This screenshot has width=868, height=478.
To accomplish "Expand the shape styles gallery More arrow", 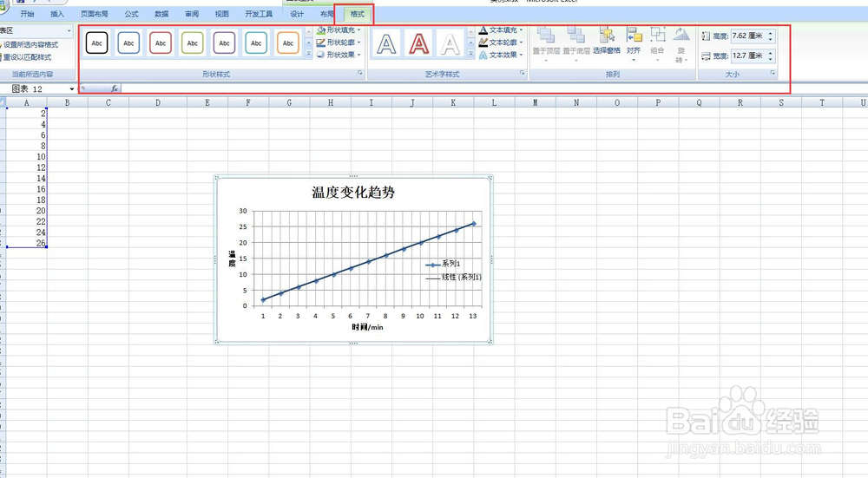I will [x=309, y=54].
